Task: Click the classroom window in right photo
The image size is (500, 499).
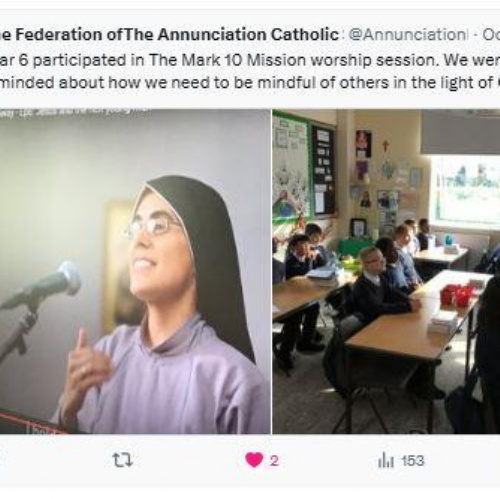Action: (x=466, y=189)
